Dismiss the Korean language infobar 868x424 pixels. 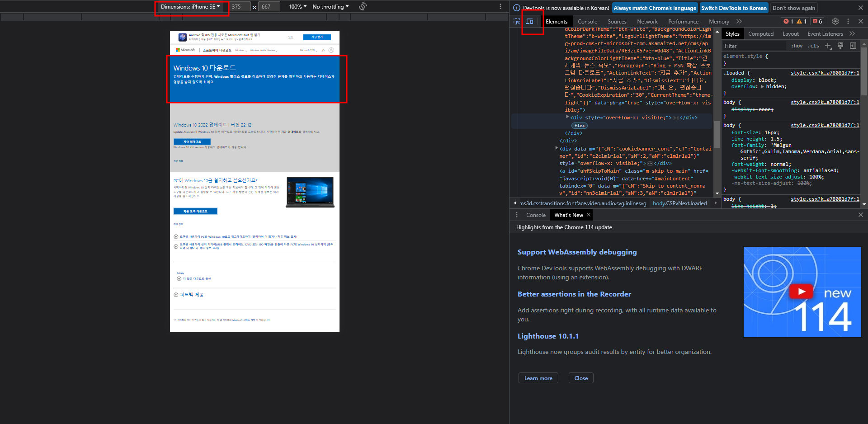(x=861, y=8)
